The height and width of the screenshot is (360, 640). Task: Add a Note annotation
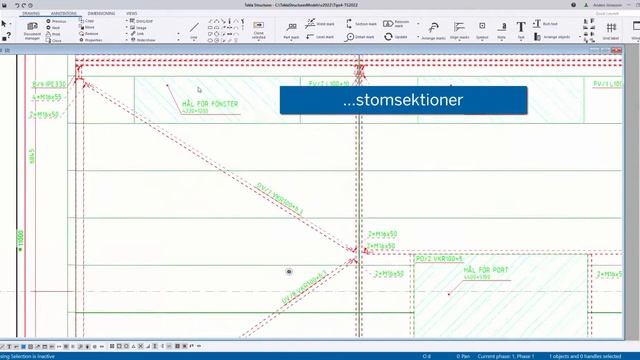click(502, 31)
